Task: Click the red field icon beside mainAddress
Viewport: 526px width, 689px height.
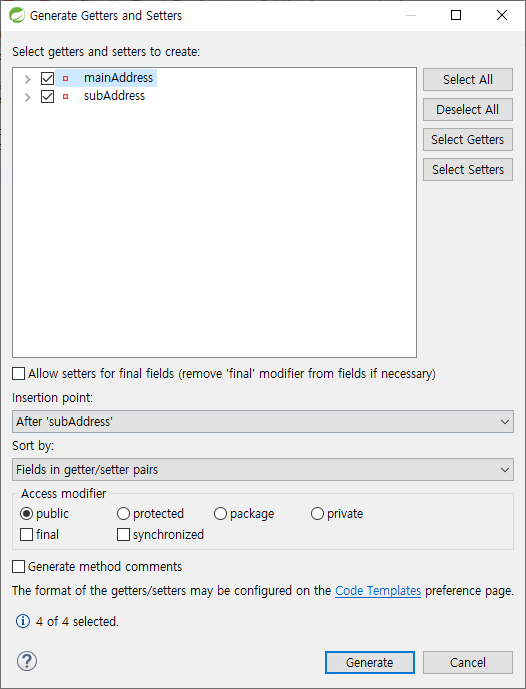Action: click(65, 79)
